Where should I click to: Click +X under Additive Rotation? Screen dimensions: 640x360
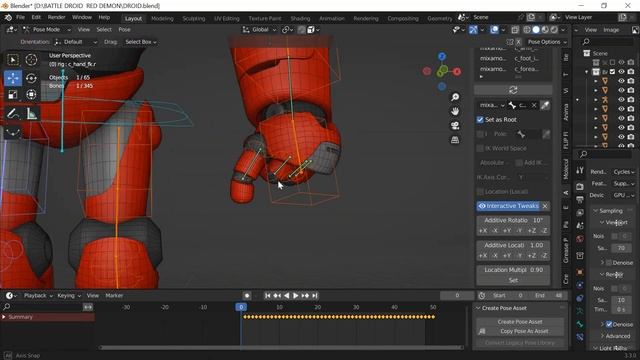click(x=483, y=231)
